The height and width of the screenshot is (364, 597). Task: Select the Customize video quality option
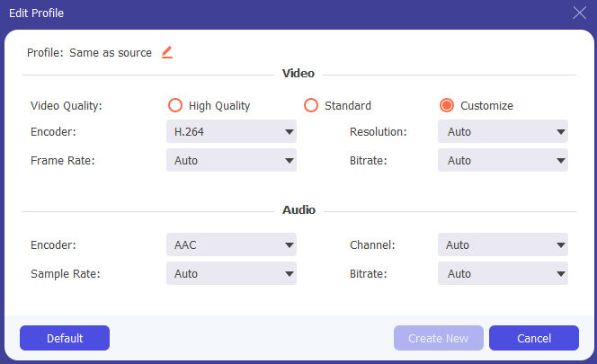tap(447, 105)
